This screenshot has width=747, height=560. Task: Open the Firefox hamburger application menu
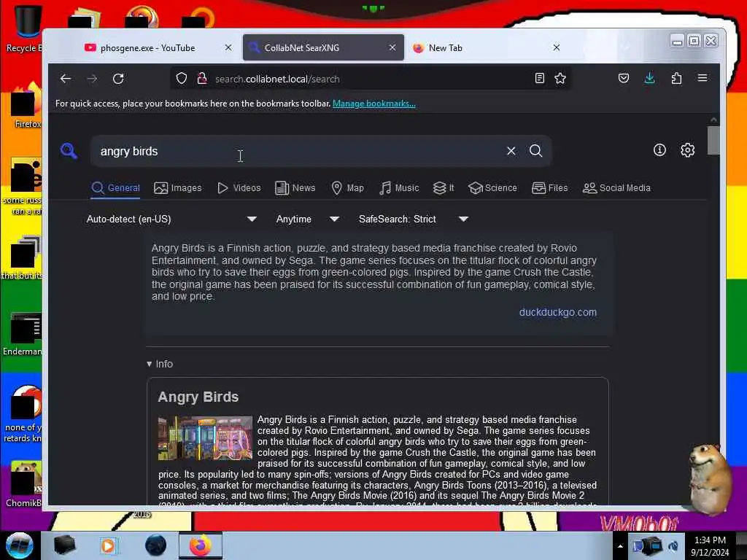pyautogui.click(x=703, y=78)
